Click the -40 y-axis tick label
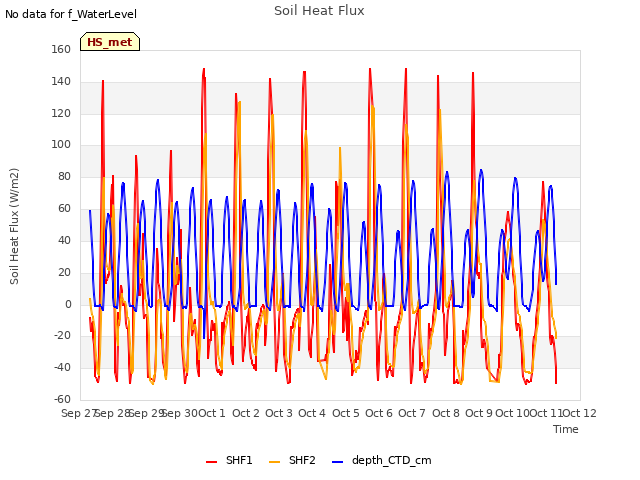The width and height of the screenshot is (640, 480). click(x=62, y=367)
